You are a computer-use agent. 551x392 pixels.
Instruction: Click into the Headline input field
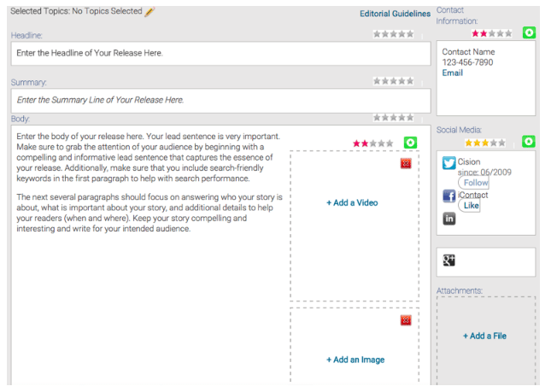(x=220, y=54)
